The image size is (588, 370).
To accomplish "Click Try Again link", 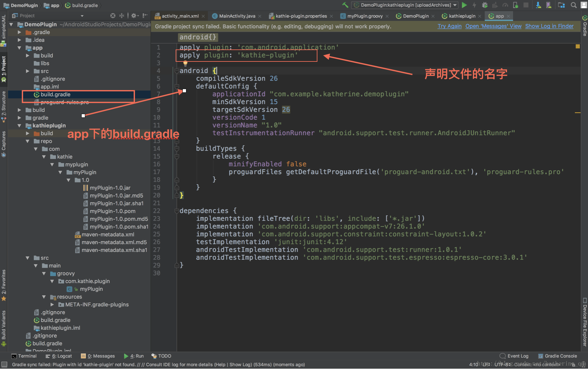I will coord(449,26).
